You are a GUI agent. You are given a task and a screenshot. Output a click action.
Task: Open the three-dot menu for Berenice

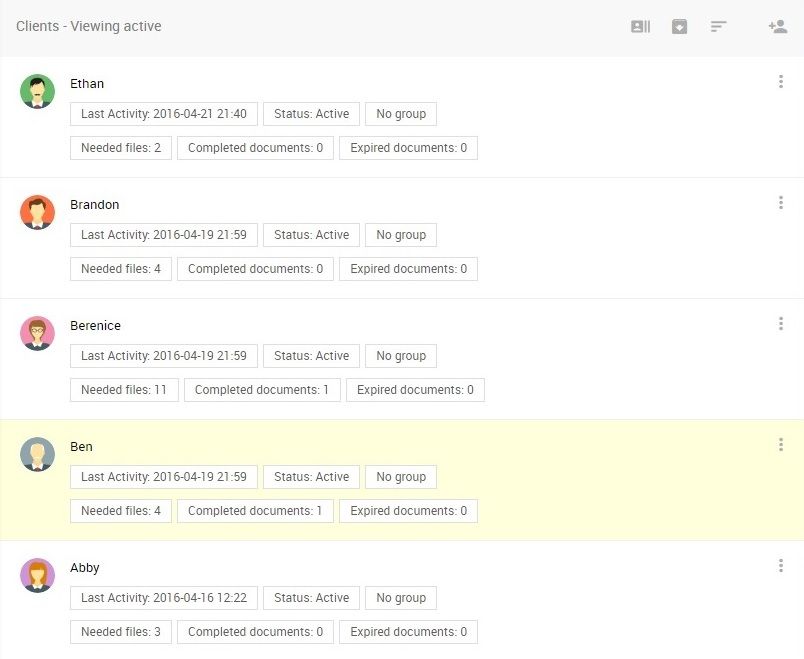(781, 324)
